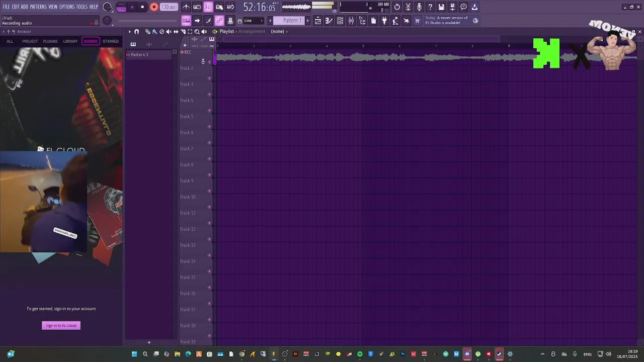
Task: Switch browser to LIBRARY tab
Action: coord(70,41)
